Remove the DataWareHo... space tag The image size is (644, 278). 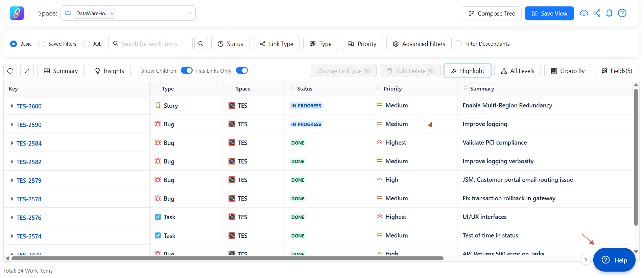pos(112,14)
